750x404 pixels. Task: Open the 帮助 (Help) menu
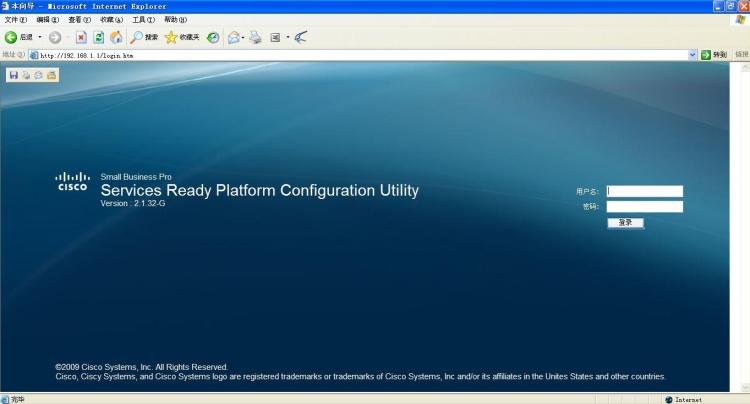(x=176, y=20)
